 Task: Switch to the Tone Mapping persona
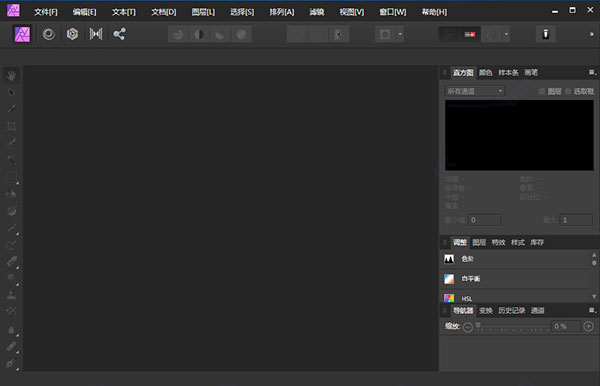pyautogui.click(x=96, y=34)
